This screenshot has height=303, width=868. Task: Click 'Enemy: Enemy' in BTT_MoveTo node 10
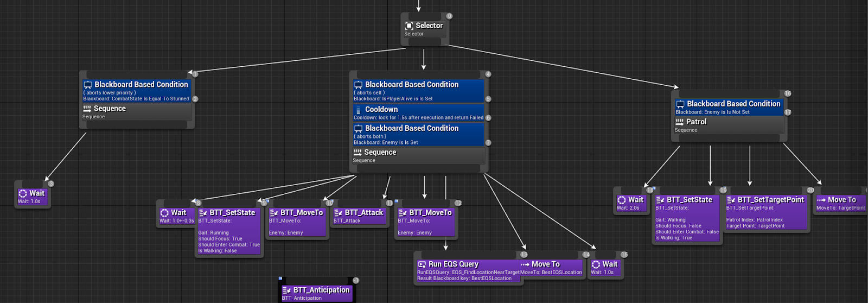point(286,232)
